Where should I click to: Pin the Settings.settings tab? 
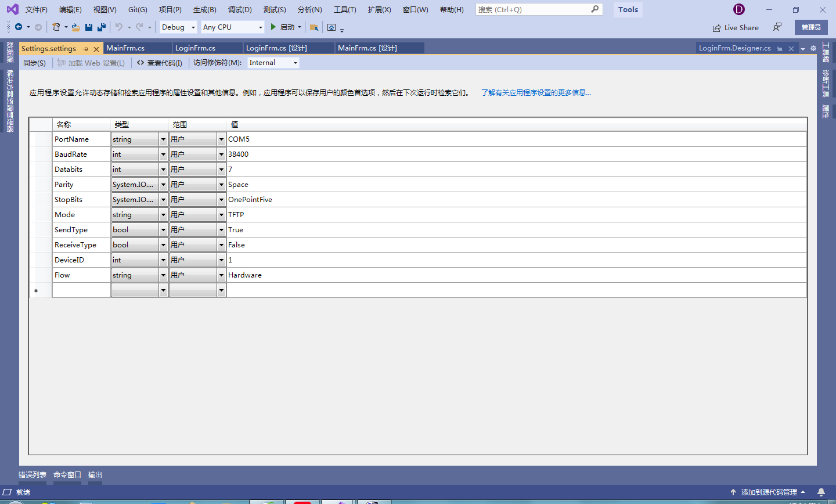coord(86,49)
